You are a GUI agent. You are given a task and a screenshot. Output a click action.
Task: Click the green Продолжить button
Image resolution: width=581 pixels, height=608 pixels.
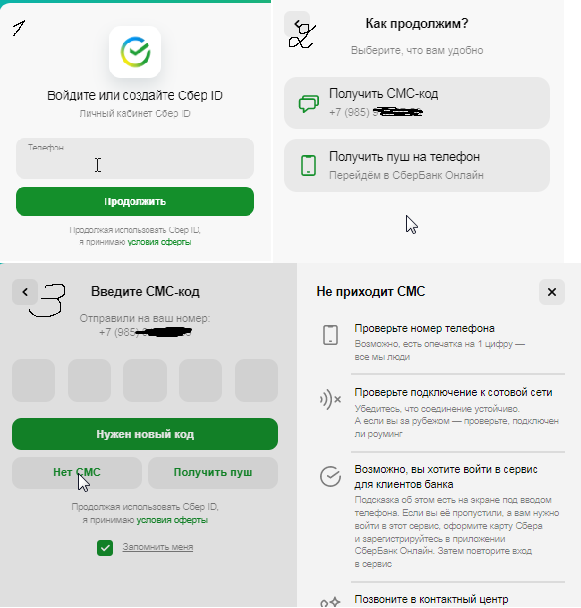click(135, 202)
